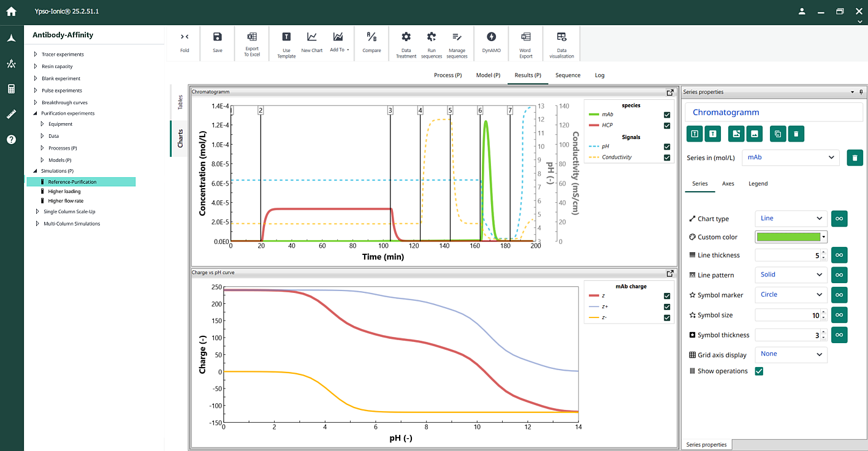The image size is (868, 451).
Task: Open the Custom color swatch picker
Action: [790, 237]
